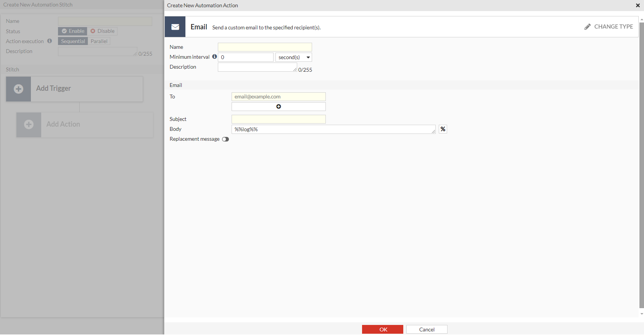Click the Action execution info icon
Screen dimensions: 644x336
(x=50, y=41)
